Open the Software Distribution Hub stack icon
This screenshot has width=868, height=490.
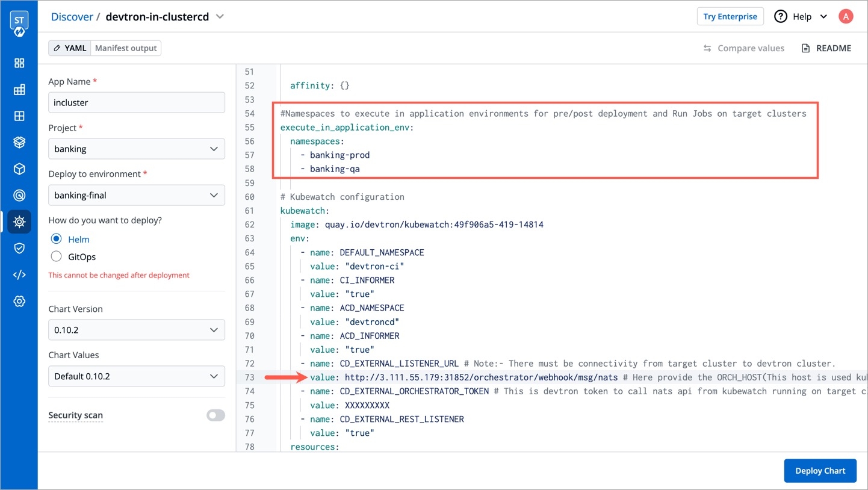coord(19,143)
